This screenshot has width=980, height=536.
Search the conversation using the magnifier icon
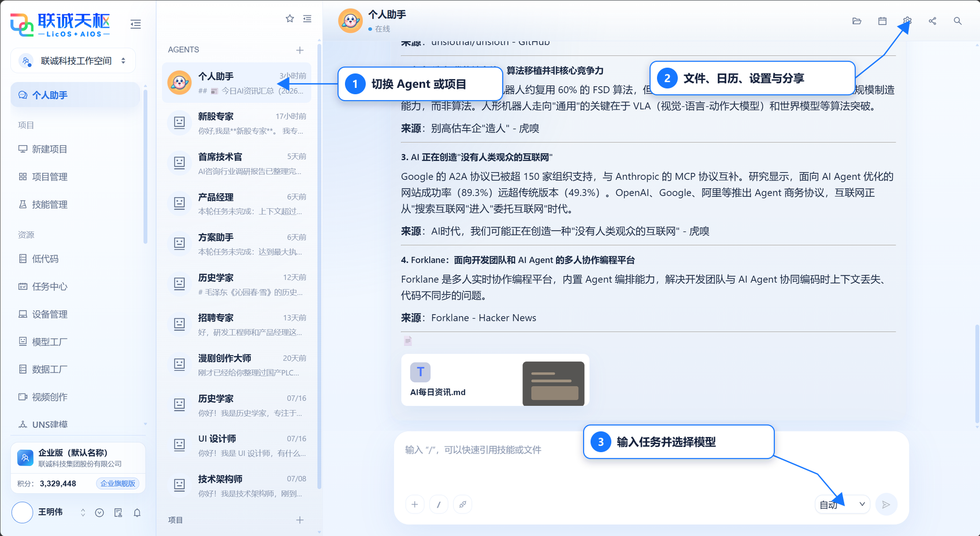pyautogui.click(x=957, y=21)
